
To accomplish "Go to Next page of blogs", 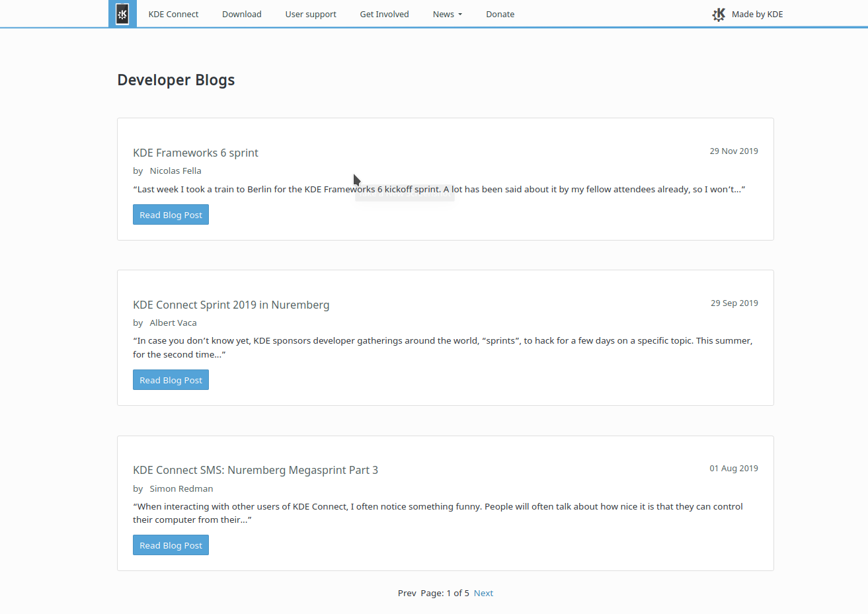I will (483, 593).
